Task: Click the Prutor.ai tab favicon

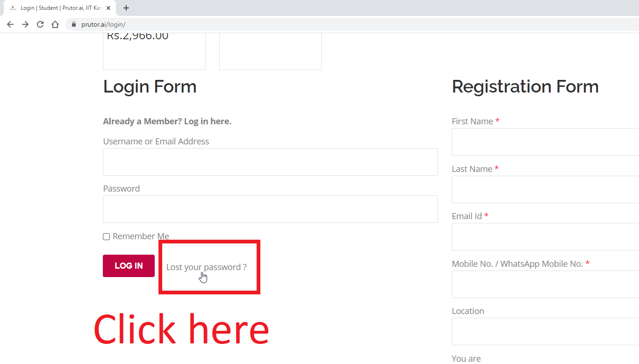Action: [x=13, y=8]
